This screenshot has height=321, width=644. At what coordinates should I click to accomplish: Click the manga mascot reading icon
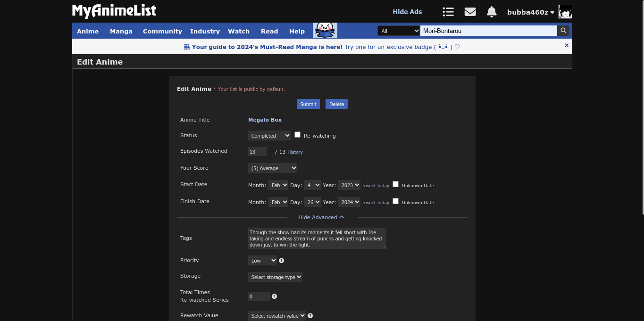tap(325, 30)
